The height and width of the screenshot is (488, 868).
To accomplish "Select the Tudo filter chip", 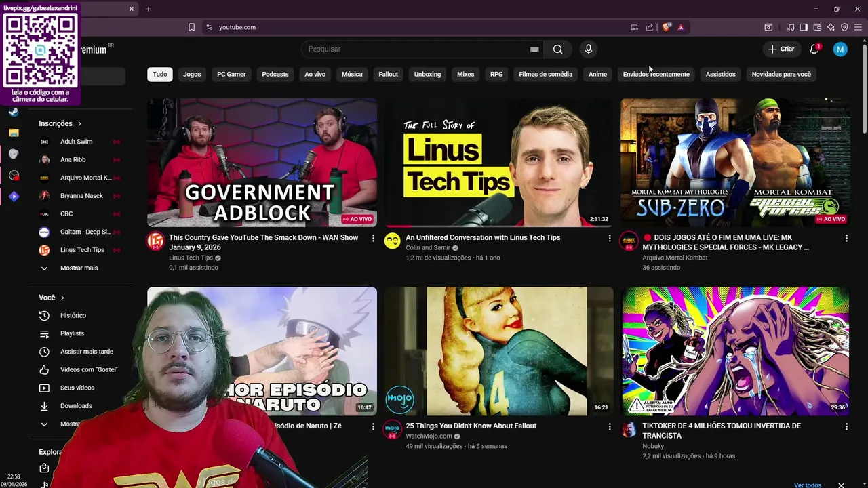I will pos(160,74).
